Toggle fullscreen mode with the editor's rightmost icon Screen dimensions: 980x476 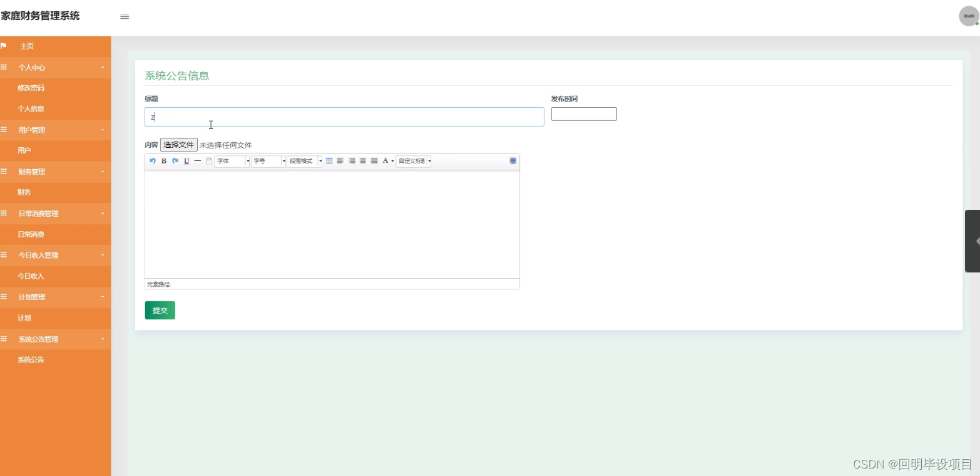click(x=513, y=161)
